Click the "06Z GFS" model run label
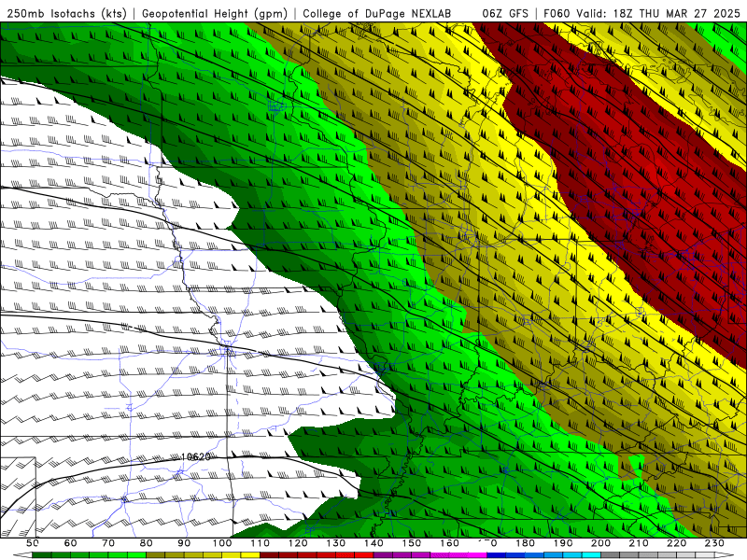Image resolution: width=747 pixels, height=560 pixels. 505,13
